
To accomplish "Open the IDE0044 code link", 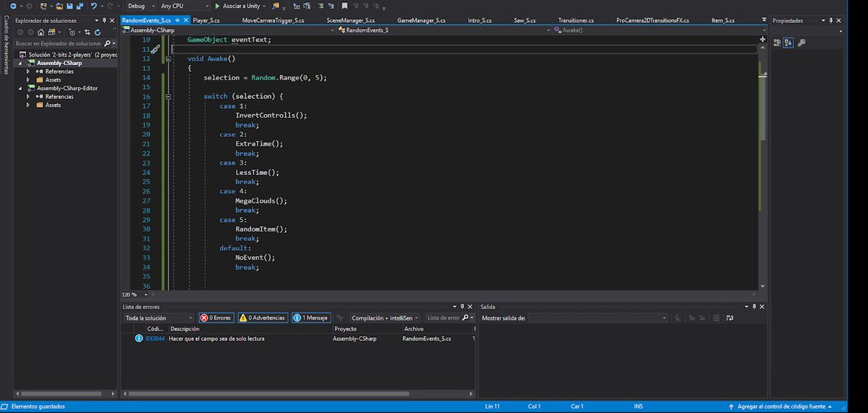I will click(155, 339).
